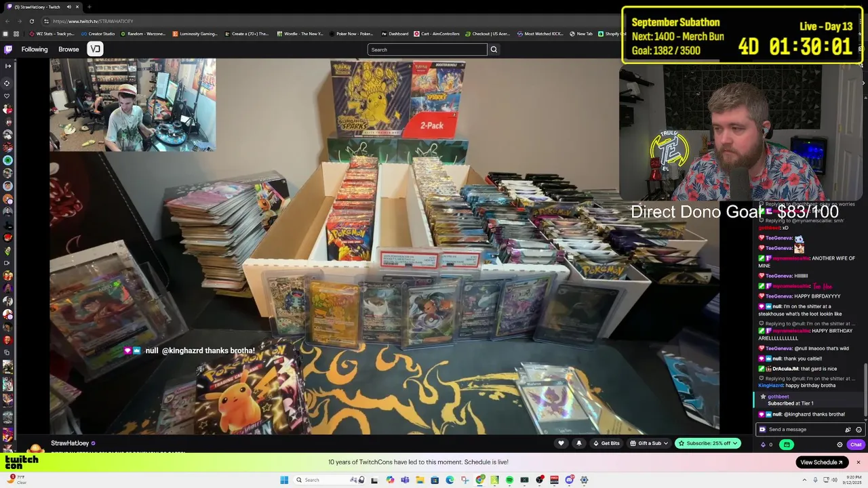Open Creator Studio bookmark
Screen dimensions: 868x488
coord(98,33)
